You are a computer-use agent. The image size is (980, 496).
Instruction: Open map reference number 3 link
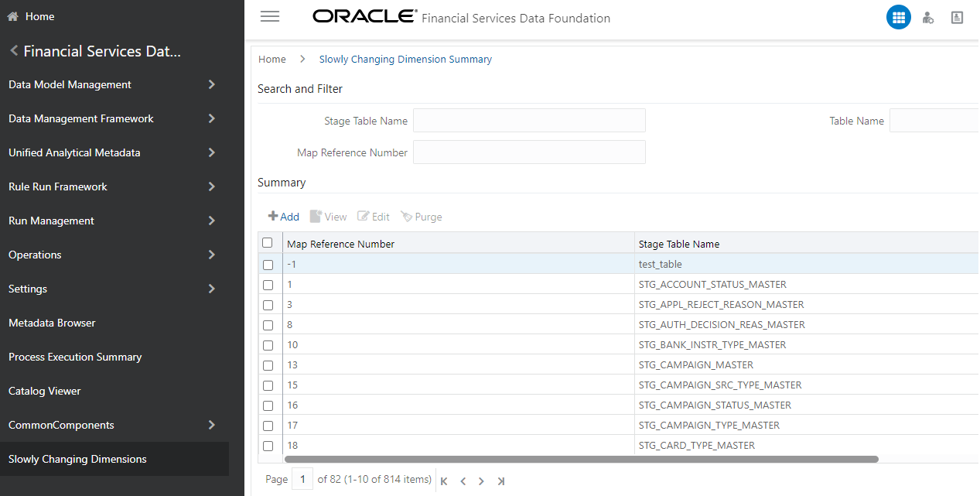[290, 305]
